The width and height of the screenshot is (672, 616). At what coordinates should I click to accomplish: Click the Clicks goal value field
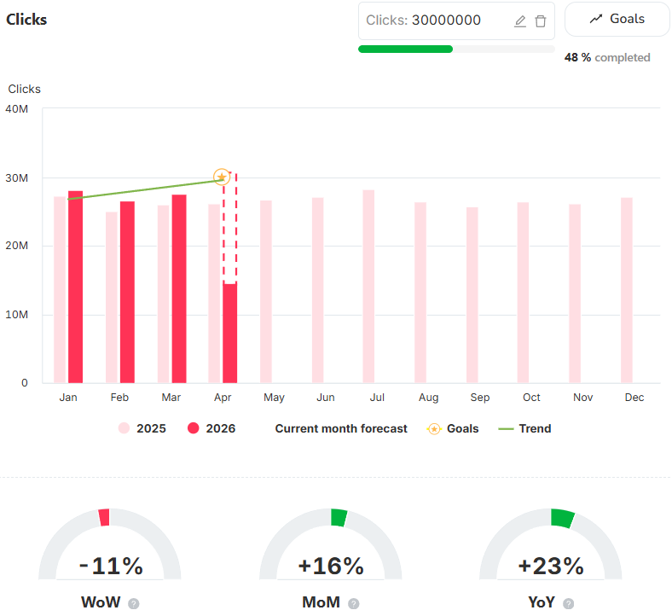[x=435, y=20]
